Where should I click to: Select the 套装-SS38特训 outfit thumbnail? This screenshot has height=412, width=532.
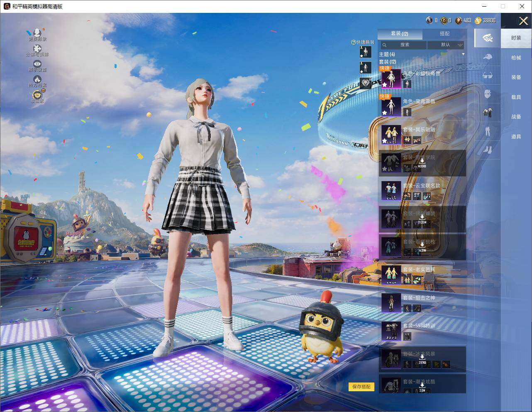[x=391, y=331]
